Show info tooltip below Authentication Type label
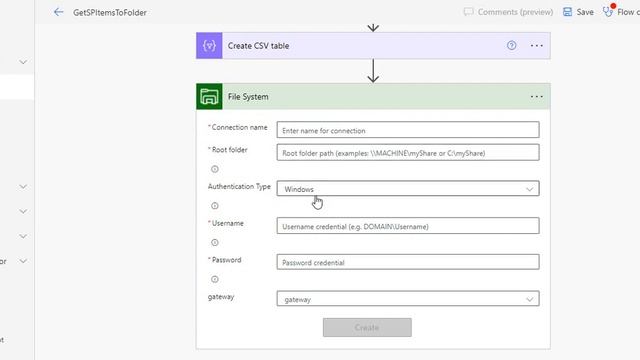The height and width of the screenshot is (360, 640). (x=215, y=206)
